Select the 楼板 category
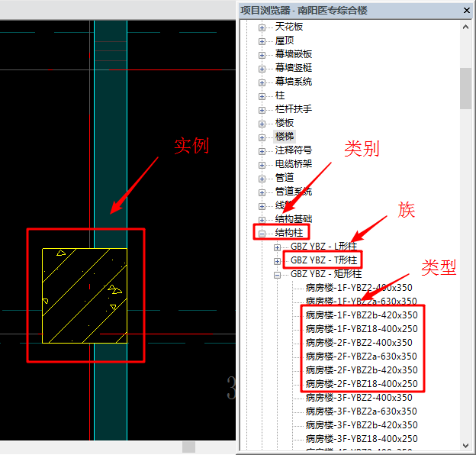 (285, 123)
